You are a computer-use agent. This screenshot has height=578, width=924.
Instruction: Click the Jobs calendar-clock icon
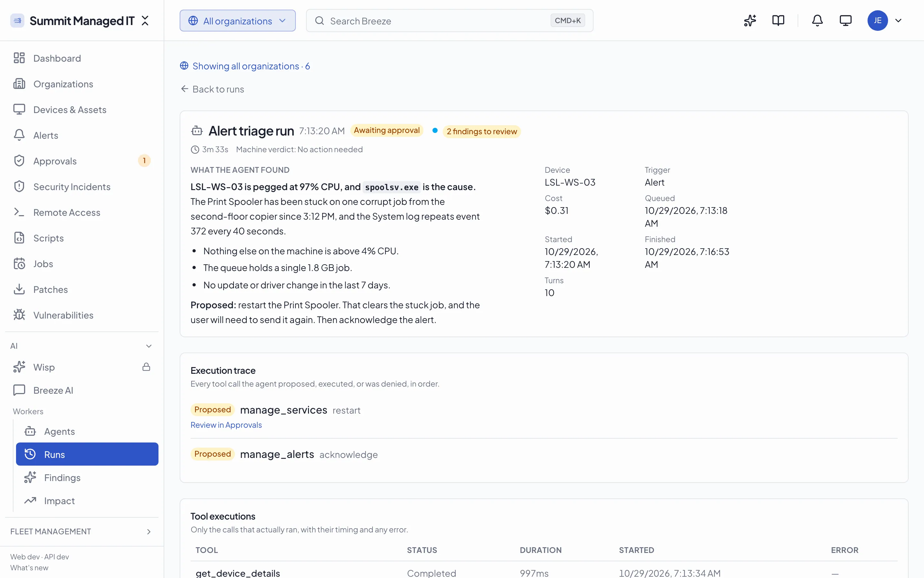(x=19, y=263)
